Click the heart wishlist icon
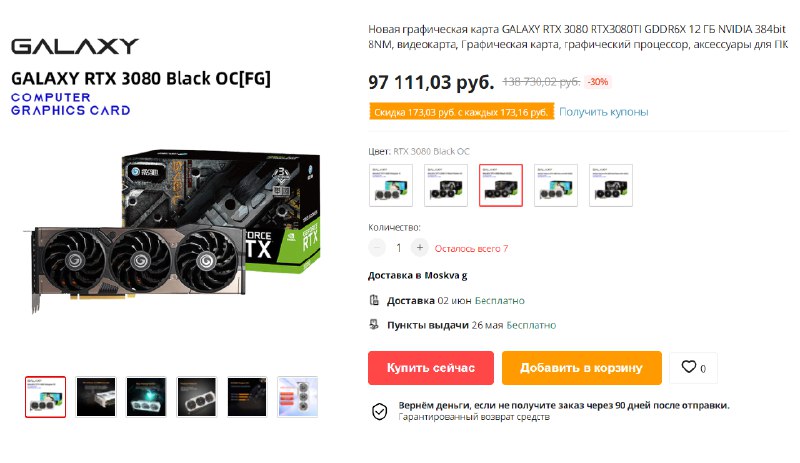Viewport: 800px width, 463px height. pyautogui.click(x=688, y=367)
